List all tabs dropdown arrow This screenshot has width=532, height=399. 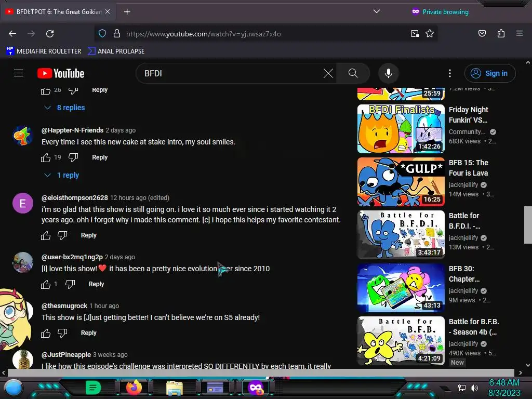click(x=376, y=11)
